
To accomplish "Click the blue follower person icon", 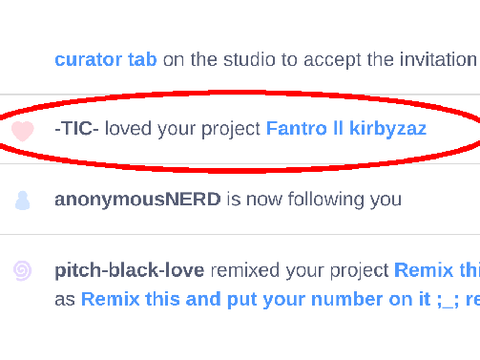I will click(23, 200).
